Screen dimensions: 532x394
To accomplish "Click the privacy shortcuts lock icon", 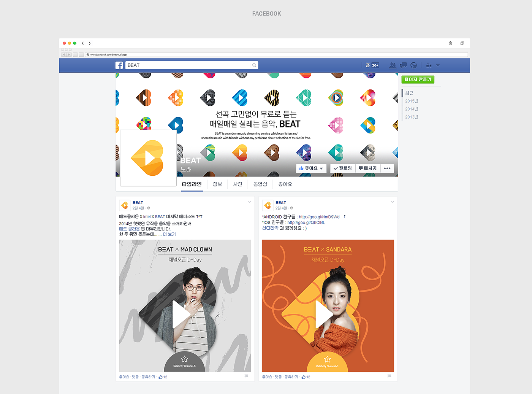I will click(x=429, y=65).
